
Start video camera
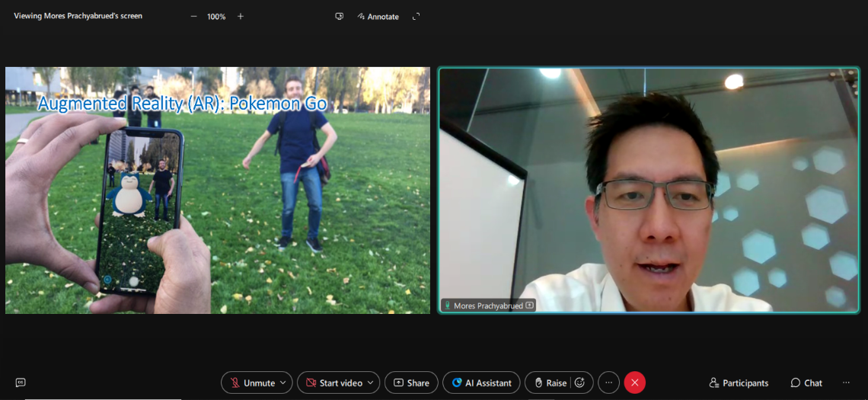[333, 382]
